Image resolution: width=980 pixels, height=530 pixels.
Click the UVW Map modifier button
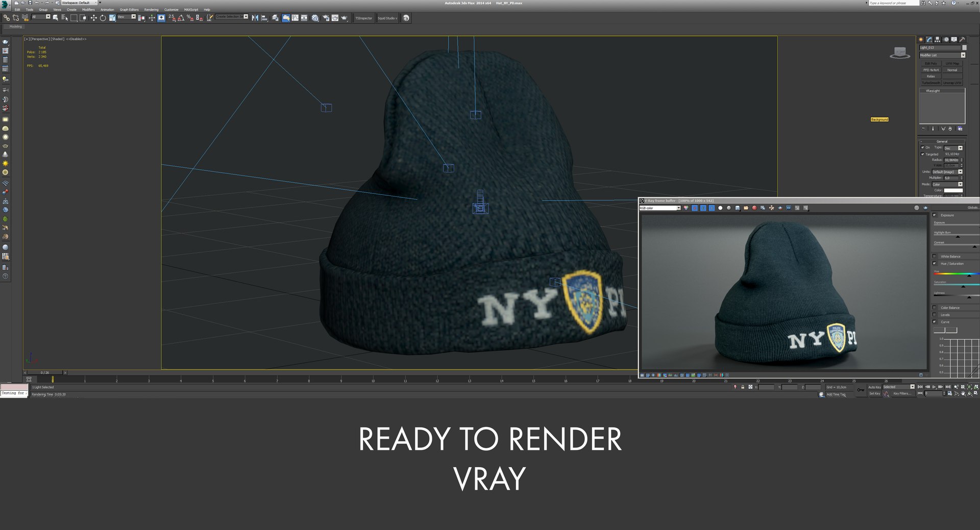point(952,64)
